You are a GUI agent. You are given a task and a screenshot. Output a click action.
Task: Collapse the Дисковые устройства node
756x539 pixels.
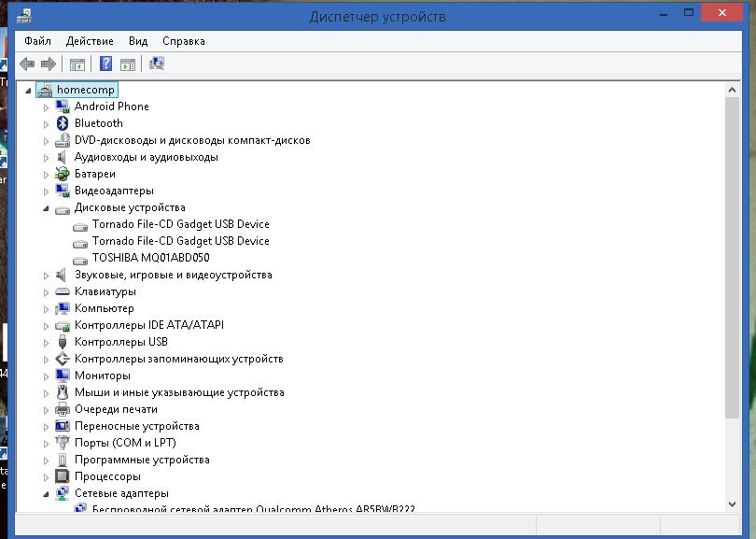pos(46,207)
